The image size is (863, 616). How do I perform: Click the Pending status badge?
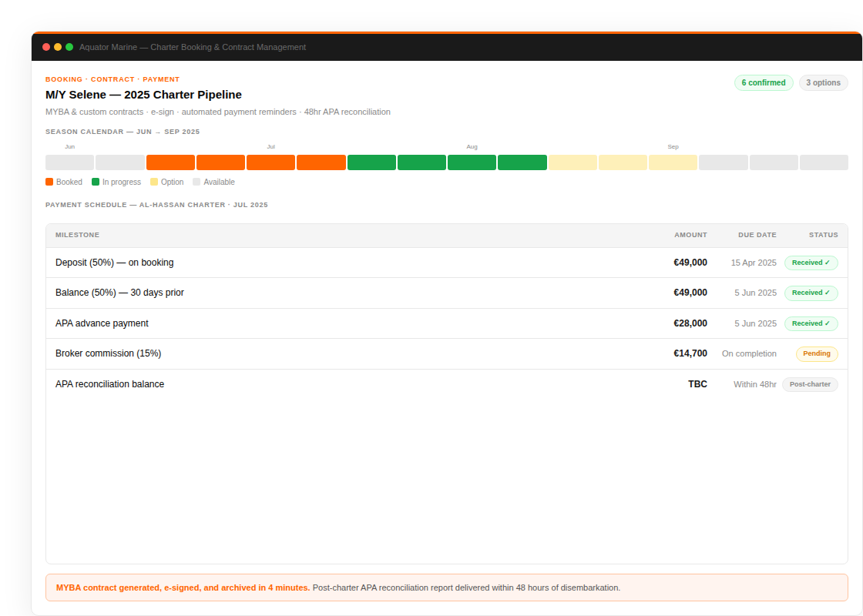(x=816, y=353)
